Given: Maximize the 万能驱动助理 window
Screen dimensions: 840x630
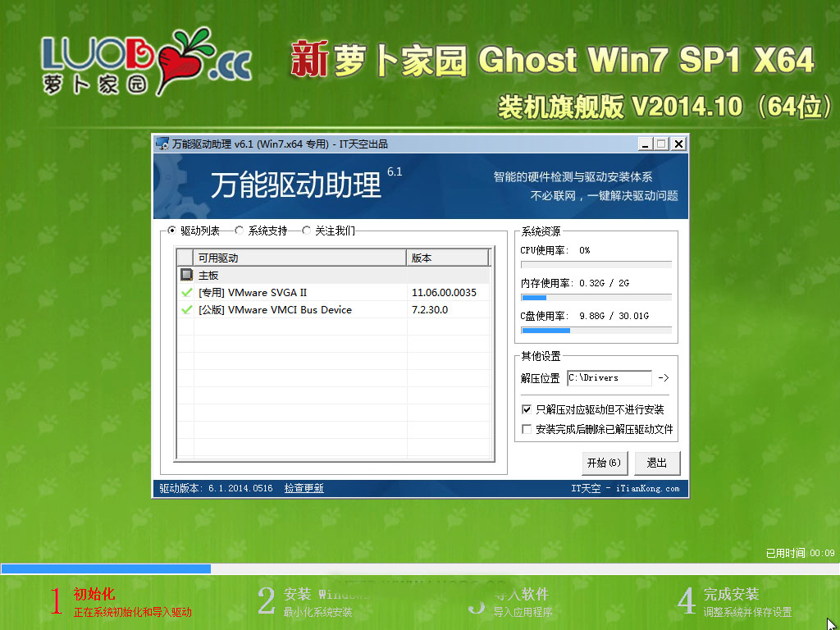Looking at the screenshot, I should 662,144.
